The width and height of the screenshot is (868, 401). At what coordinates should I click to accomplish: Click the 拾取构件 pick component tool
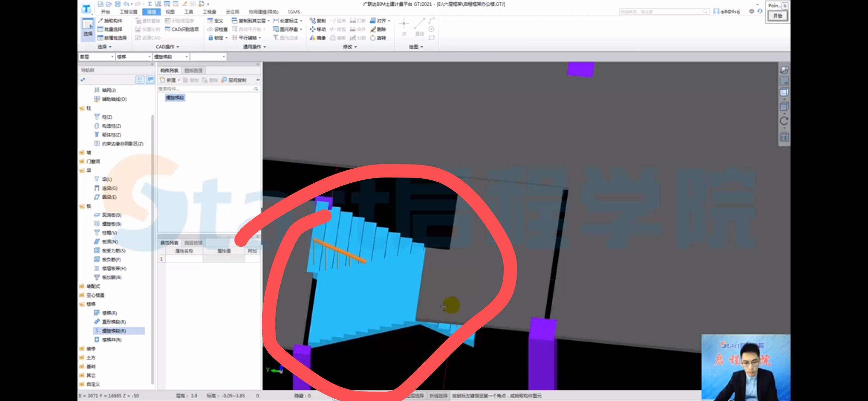110,21
